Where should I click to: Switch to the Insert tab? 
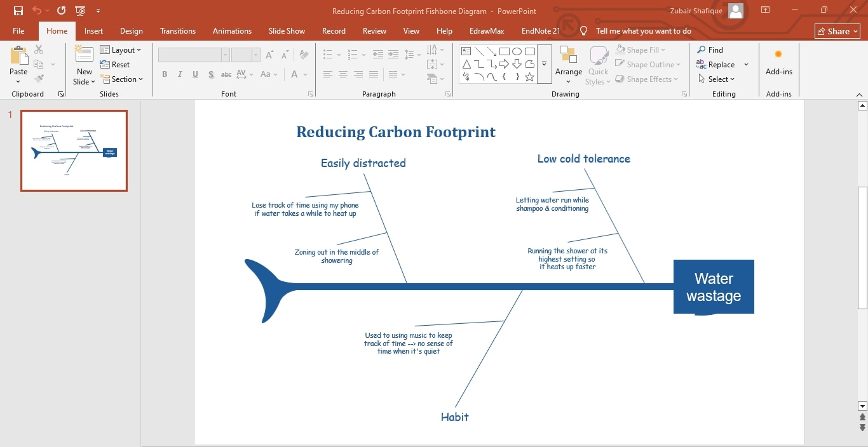pos(93,30)
